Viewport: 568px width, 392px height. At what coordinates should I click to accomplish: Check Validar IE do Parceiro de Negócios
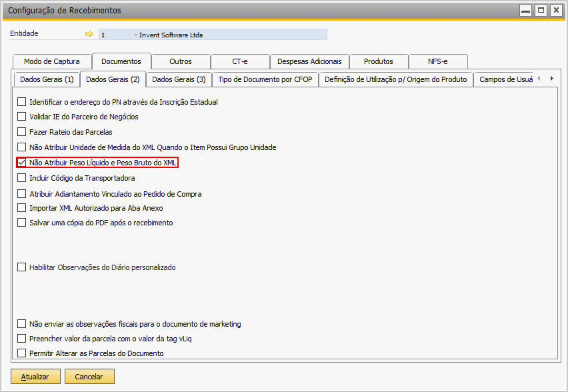click(22, 116)
